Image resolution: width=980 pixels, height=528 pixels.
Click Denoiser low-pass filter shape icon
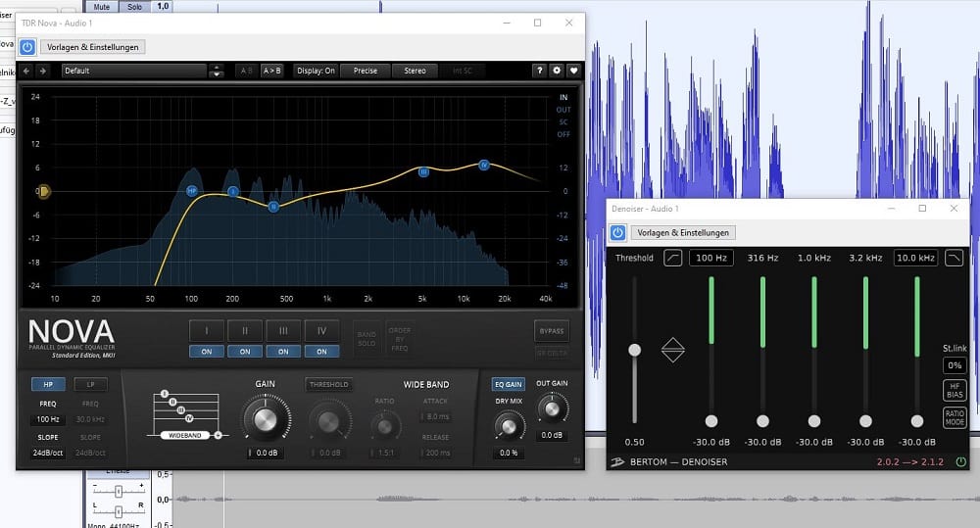click(x=954, y=258)
